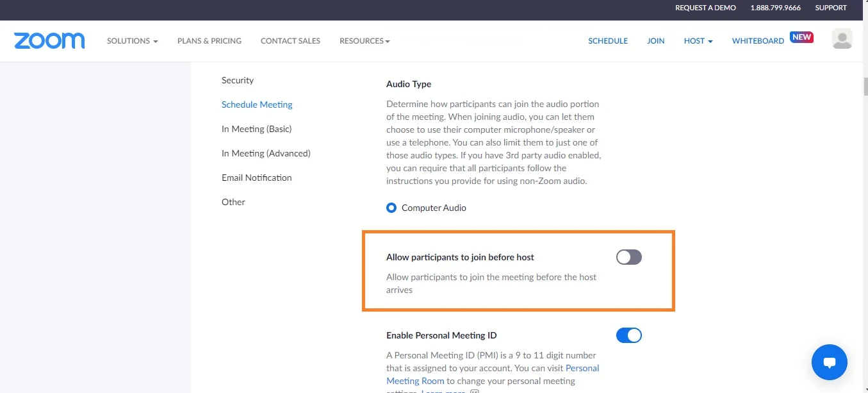Open the In Meeting (Basic) section
The height and width of the screenshot is (393, 868).
coord(256,129)
